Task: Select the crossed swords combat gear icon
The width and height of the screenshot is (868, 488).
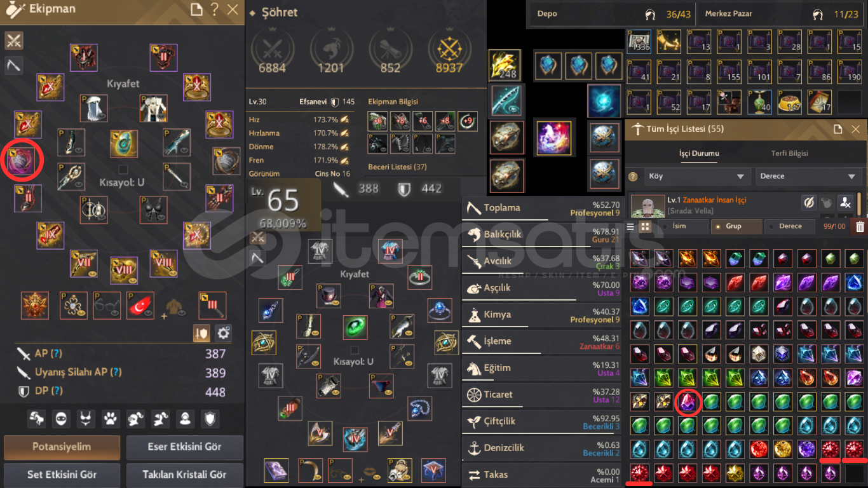Action: pos(14,41)
